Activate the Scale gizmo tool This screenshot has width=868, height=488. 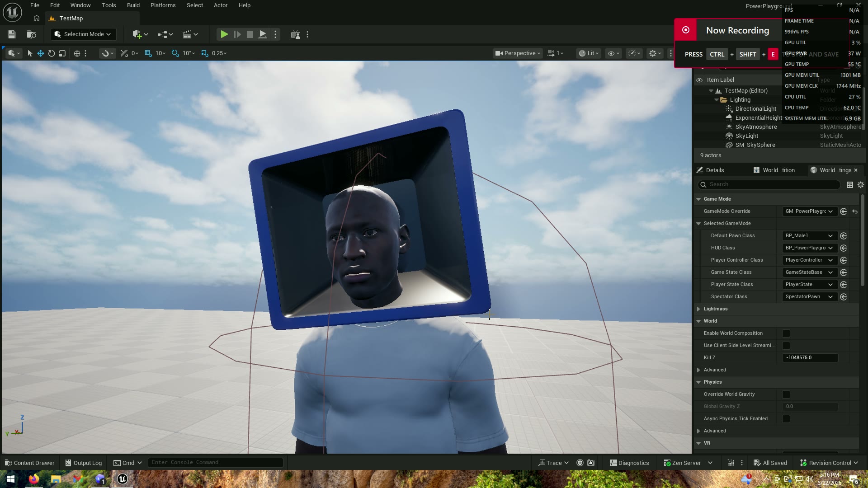click(62, 53)
